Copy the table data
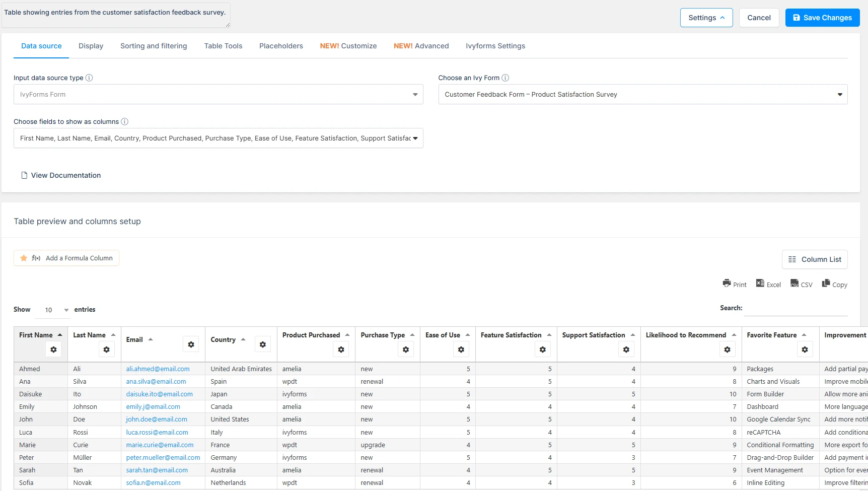Viewport: 868px width, 491px height. (x=834, y=284)
